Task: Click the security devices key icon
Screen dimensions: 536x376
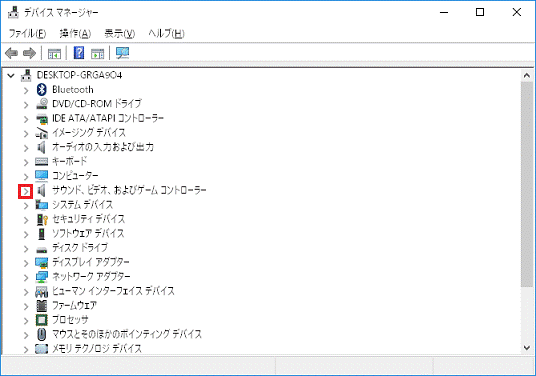Action: coord(42,219)
